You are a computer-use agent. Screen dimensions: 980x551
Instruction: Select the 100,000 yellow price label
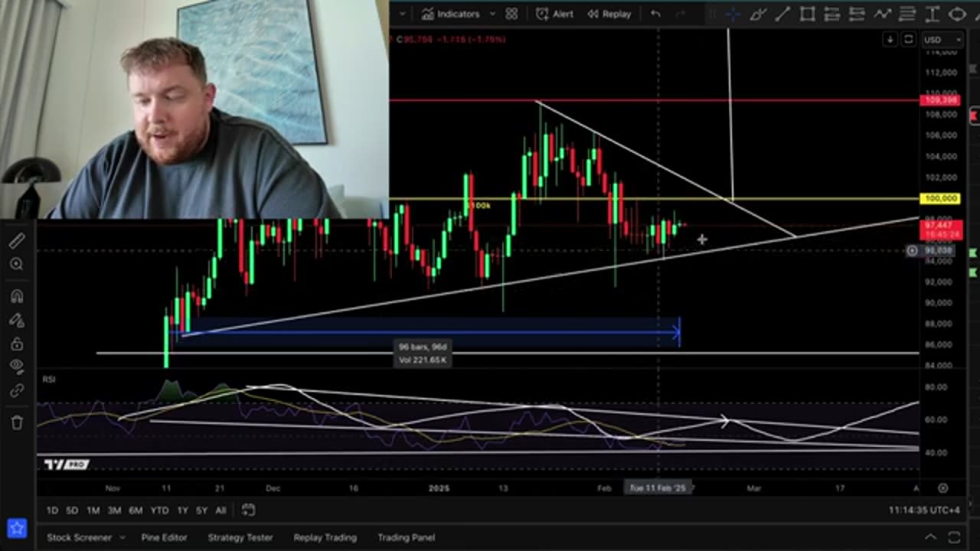[941, 198]
